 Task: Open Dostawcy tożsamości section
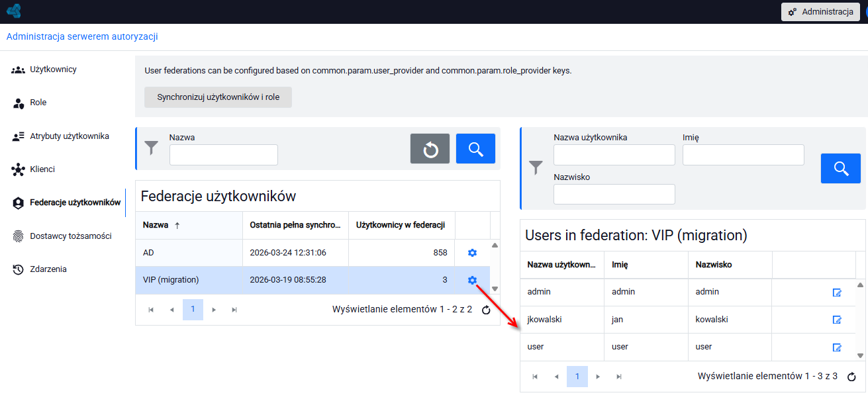click(71, 236)
